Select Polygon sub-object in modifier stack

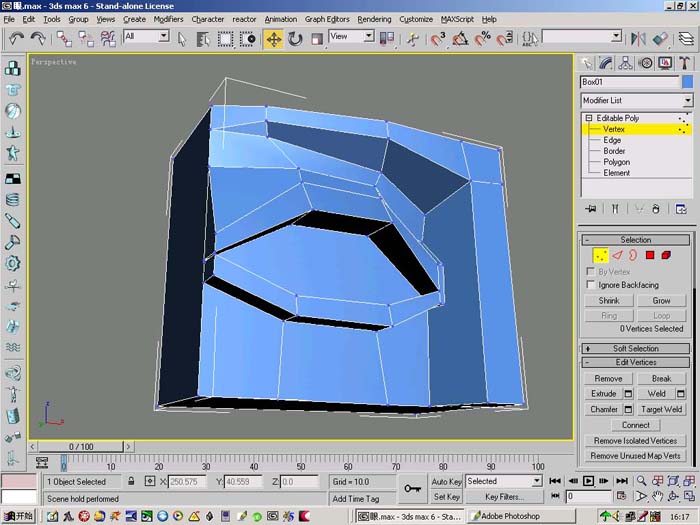pyautogui.click(x=617, y=162)
